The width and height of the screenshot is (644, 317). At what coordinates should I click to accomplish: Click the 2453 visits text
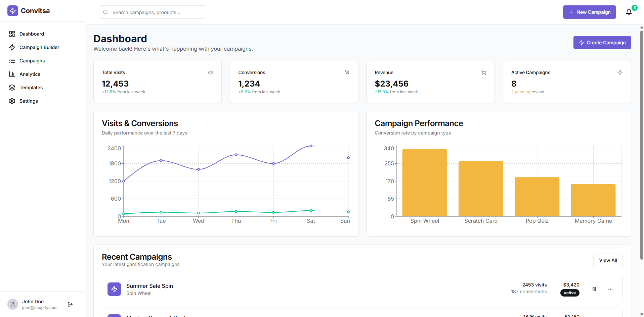coord(534,285)
